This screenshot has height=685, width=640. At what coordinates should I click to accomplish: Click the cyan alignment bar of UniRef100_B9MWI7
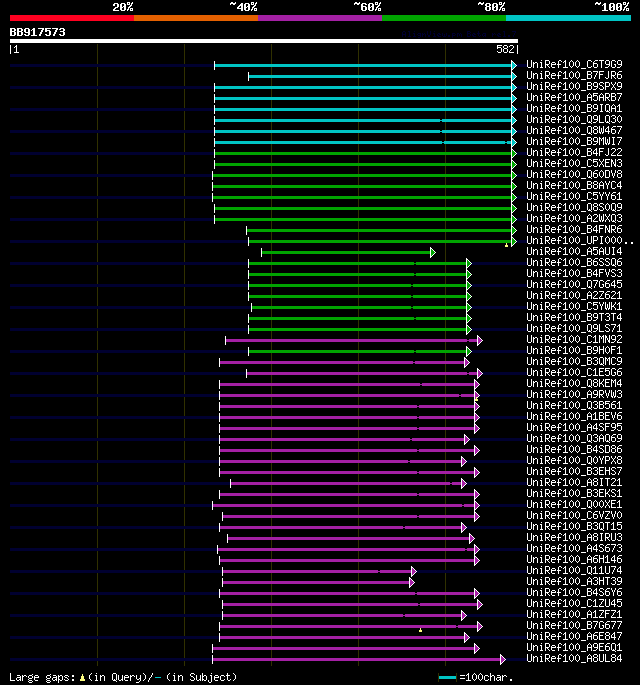click(363, 142)
